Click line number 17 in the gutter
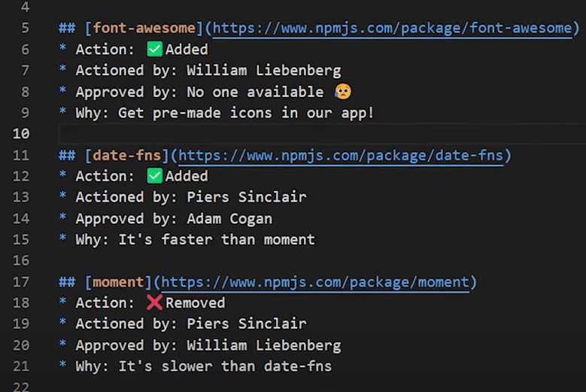Screen dimensions: 586x392 click(20, 282)
